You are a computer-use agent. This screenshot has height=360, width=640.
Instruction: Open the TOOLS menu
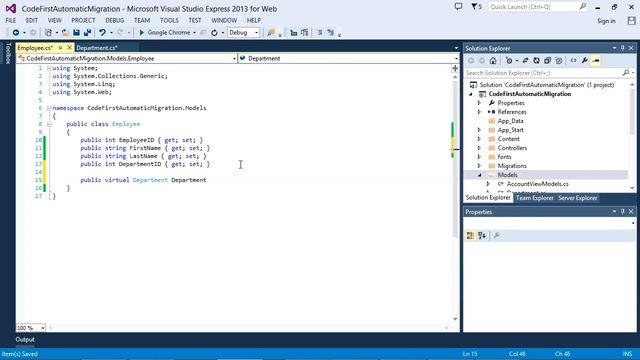tap(169, 20)
